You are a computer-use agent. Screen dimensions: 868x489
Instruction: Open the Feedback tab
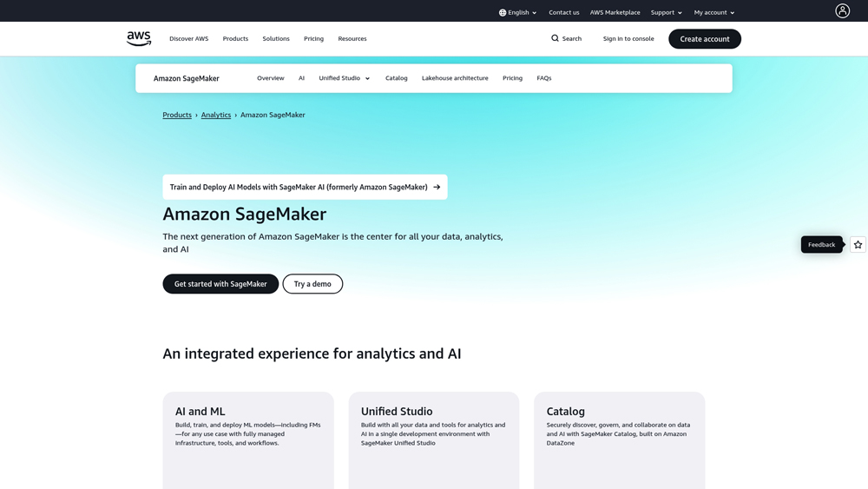[821, 244]
